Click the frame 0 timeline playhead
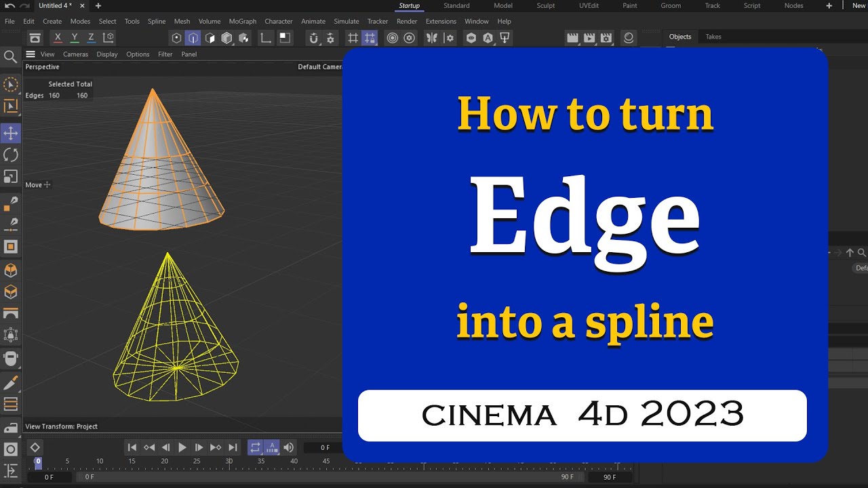868x488 pixels. pyautogui.click(x=38, y=462)
